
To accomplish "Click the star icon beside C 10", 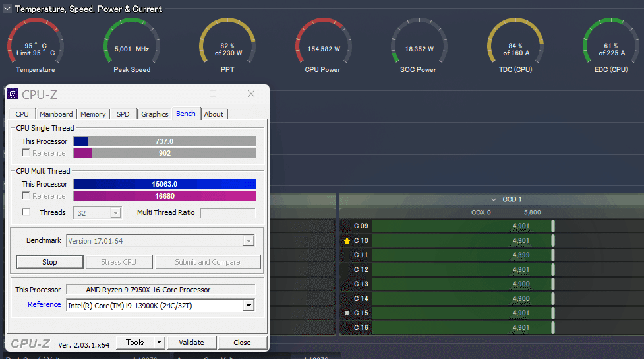I will click(x=347, y=241).
